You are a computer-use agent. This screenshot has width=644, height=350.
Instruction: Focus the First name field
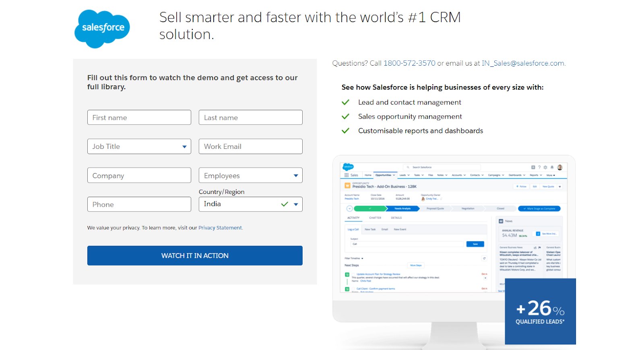tap(139, 117)
